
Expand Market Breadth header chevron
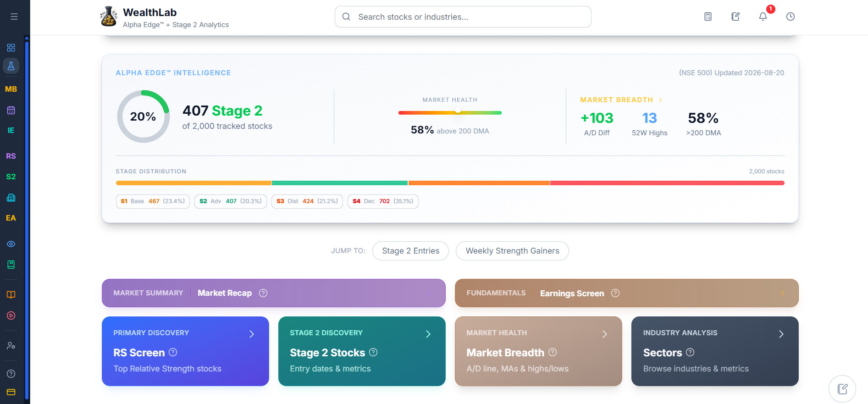(661, 100)
